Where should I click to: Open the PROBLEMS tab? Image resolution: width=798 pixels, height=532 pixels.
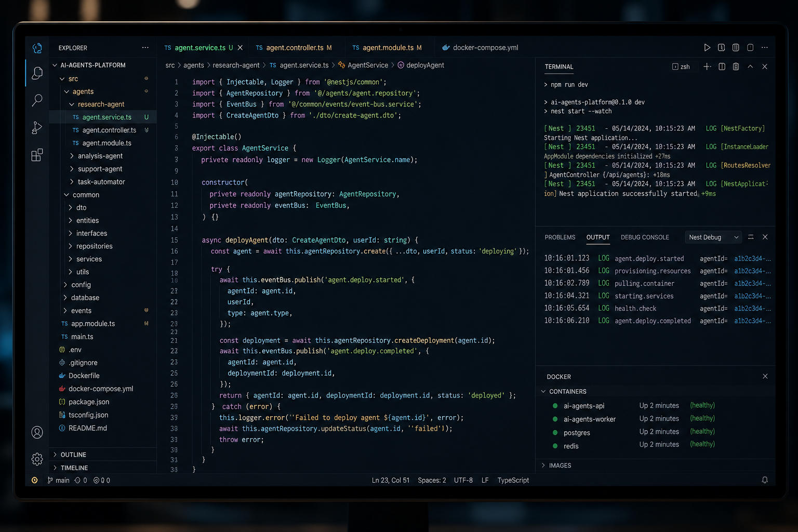(560, 237)
